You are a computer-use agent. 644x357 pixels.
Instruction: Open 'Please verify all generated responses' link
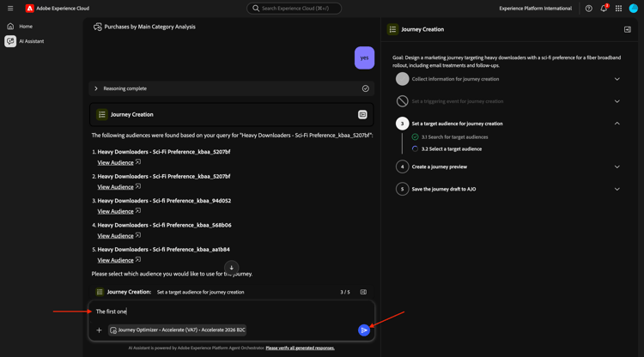pos(301,348)
